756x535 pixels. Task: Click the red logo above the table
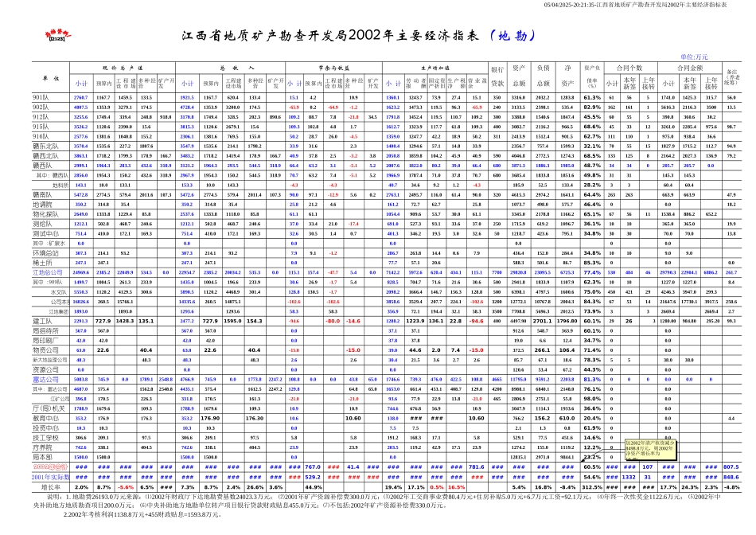click(x=58, y=35)
